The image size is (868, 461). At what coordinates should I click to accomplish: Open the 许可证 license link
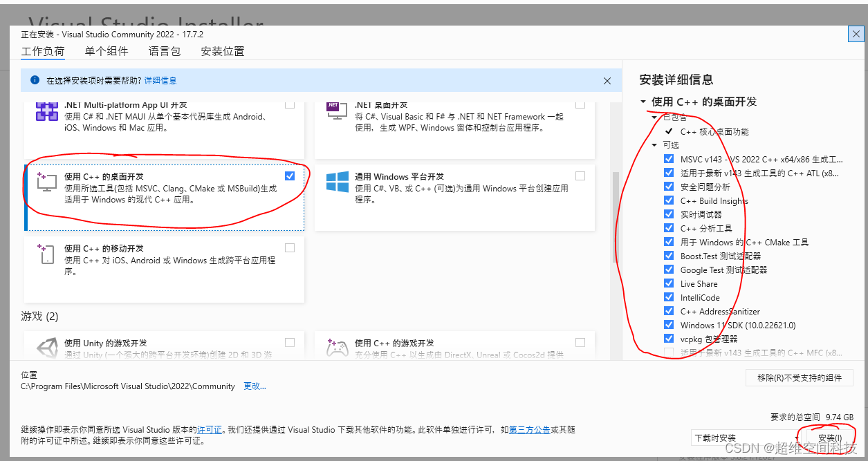point(210,430)
